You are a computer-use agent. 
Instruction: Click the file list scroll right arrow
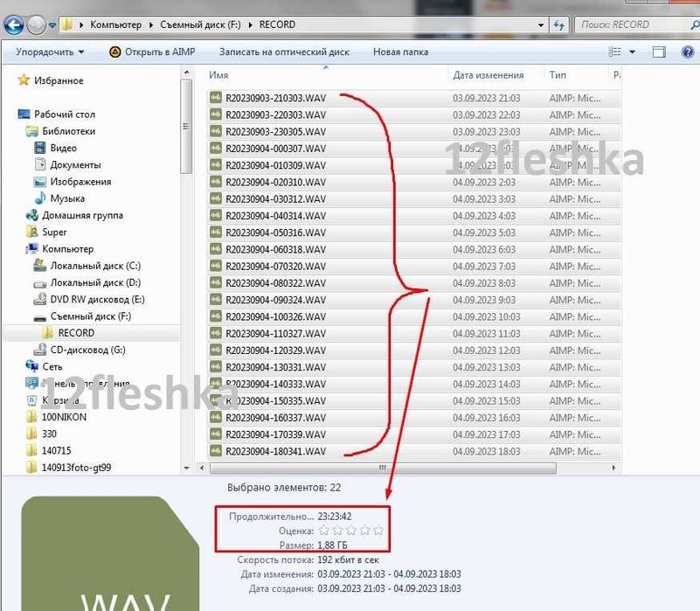coord(614,468)
